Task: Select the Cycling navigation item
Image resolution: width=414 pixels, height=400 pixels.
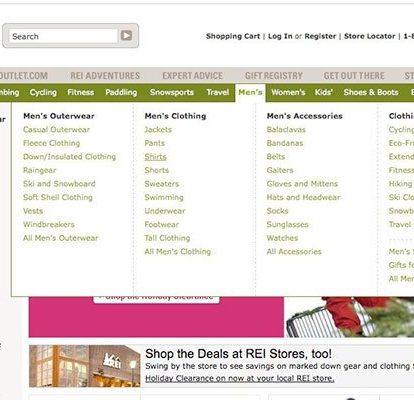Action: tap(43, 92)
